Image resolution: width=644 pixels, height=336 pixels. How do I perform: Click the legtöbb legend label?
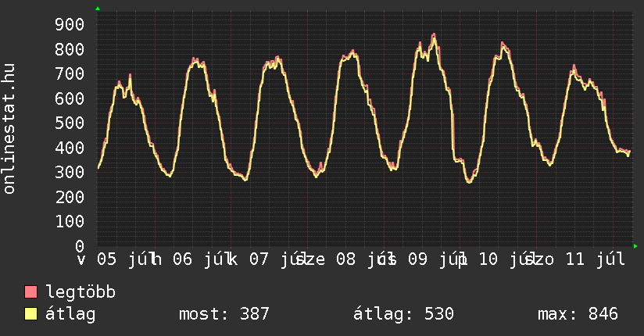80,292
